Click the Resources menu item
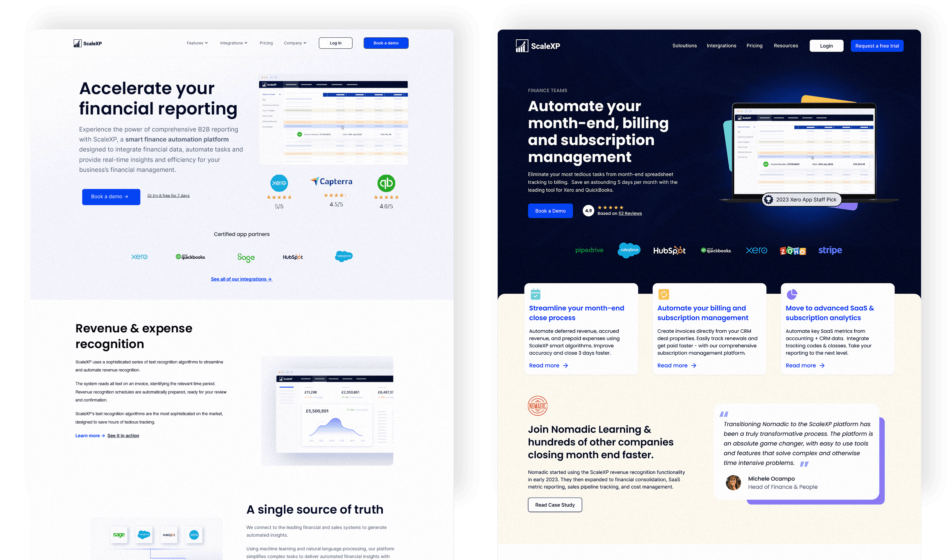 coord(785,45)
